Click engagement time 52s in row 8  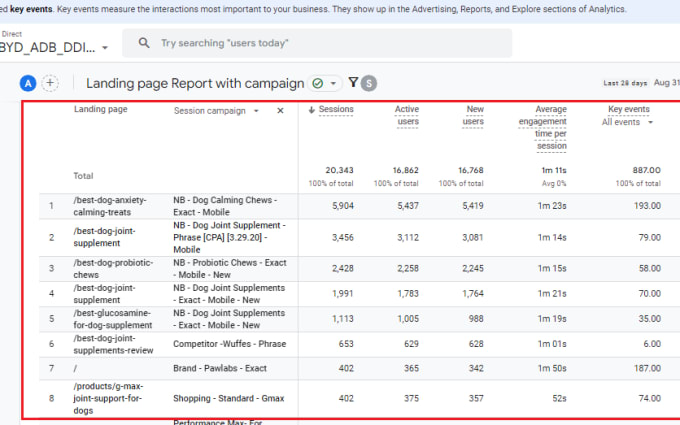tap(558, 398)
